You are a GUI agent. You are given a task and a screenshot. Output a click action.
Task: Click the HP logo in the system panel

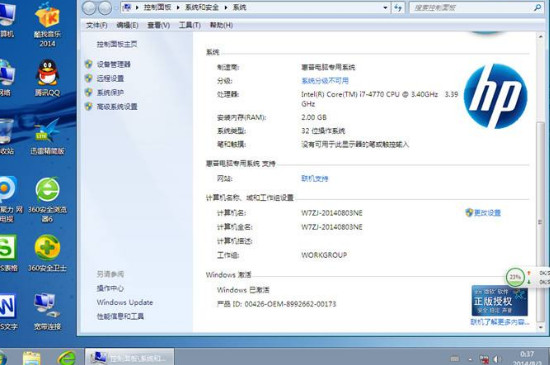click(x=495, y=96)
